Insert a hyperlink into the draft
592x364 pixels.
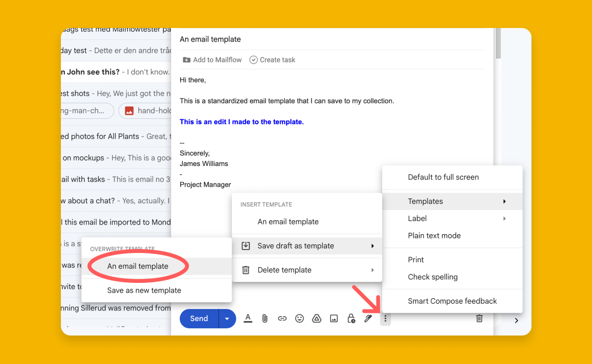point(282,318)
